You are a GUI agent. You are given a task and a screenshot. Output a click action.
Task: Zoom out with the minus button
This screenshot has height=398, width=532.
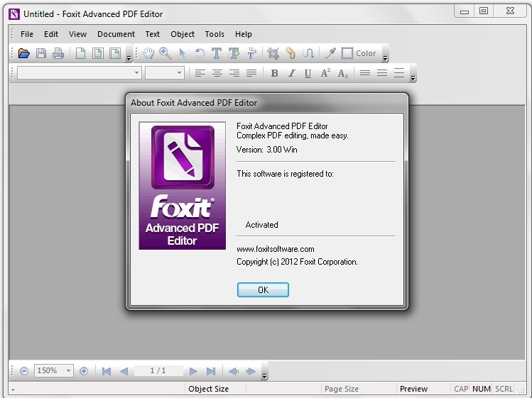[x=23, y=371]
